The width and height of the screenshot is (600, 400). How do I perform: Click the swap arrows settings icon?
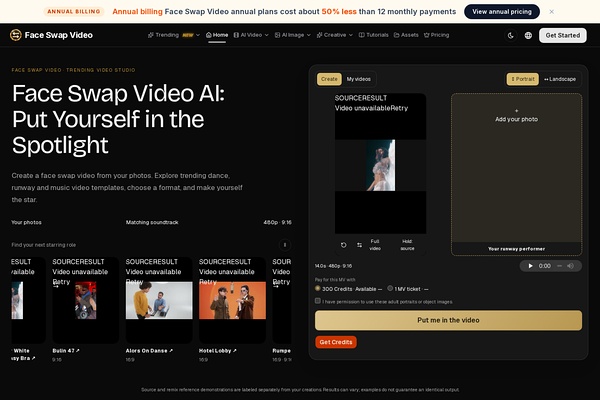click(x=359, y=245)
